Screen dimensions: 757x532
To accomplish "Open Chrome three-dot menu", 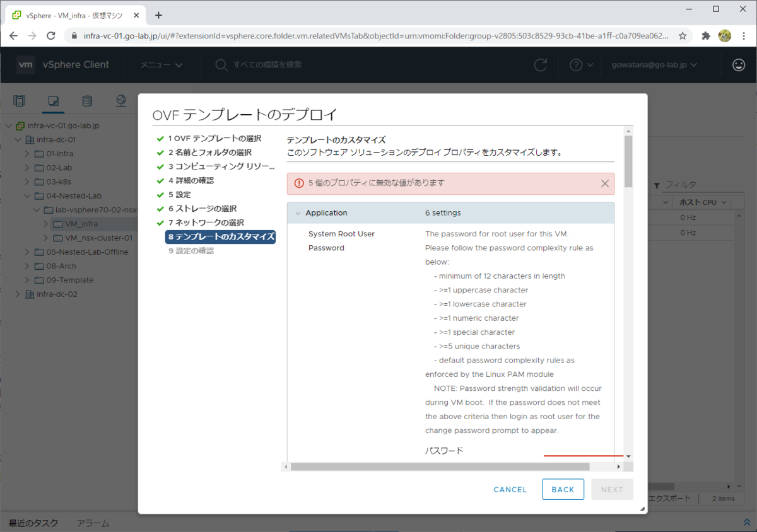I will click(744, 36).
